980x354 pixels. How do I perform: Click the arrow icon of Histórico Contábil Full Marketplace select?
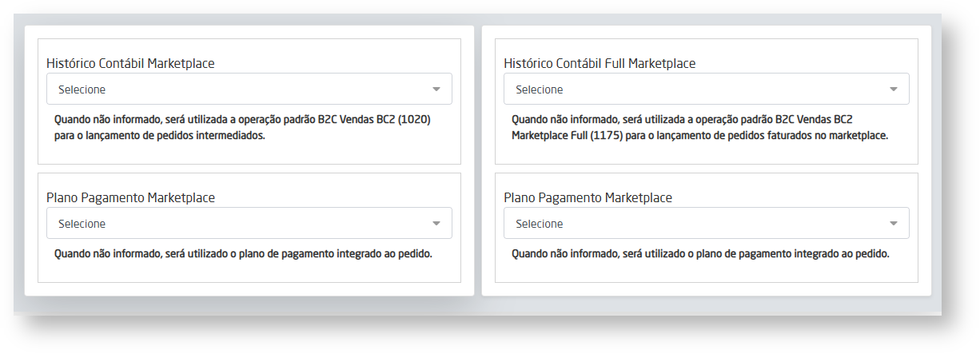point(894,89)
